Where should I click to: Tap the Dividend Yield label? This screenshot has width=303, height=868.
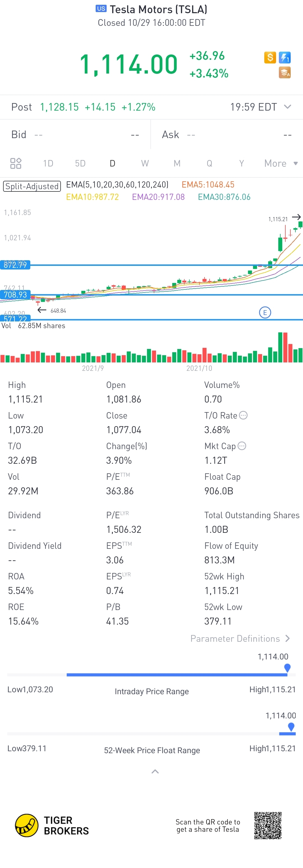click(x=35, y=546)
